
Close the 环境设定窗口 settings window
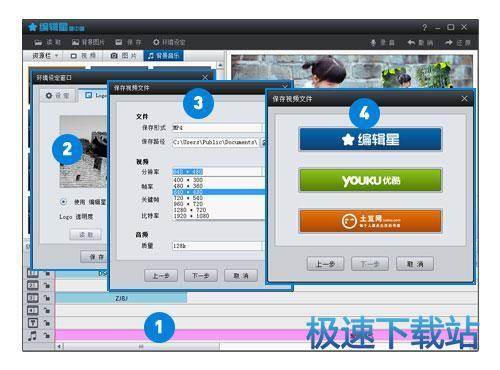(x=205, y=78)
